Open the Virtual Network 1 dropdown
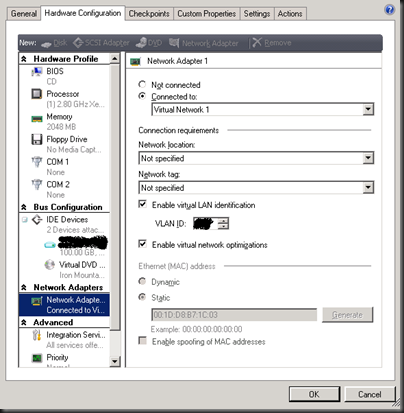404x413 pixels. (368, 109)
